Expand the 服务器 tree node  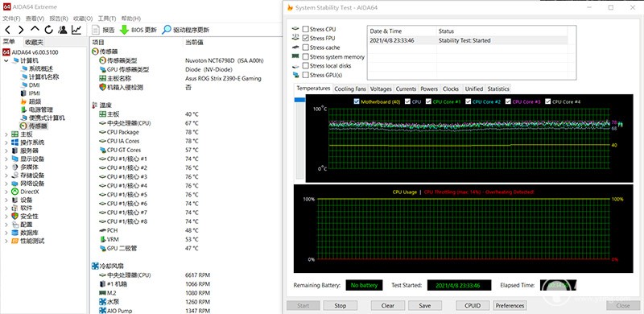6,151
